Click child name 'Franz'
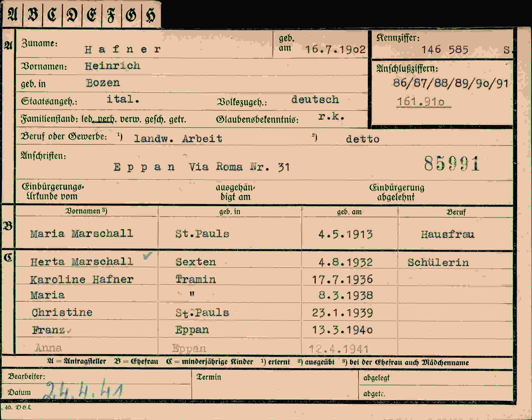This screenshot has height=420, width=532. tap(48, 330)
